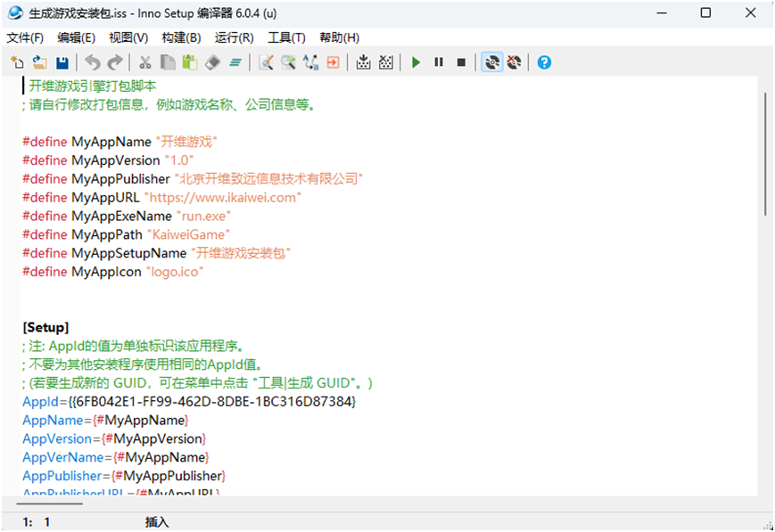Click the identifier MyAppSetupName
Viewport: 775px width, 532px height.
click(129, 253)
